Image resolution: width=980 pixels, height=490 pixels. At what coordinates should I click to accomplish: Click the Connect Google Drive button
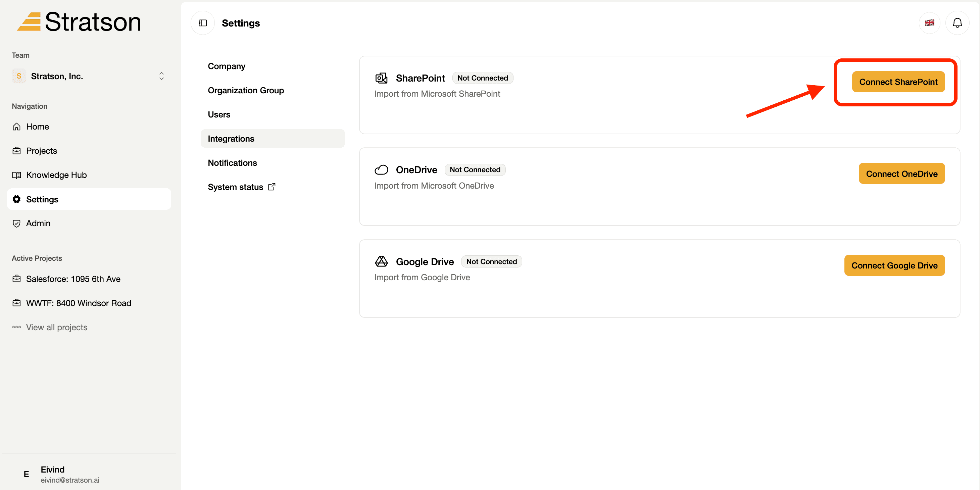point(894,265)
